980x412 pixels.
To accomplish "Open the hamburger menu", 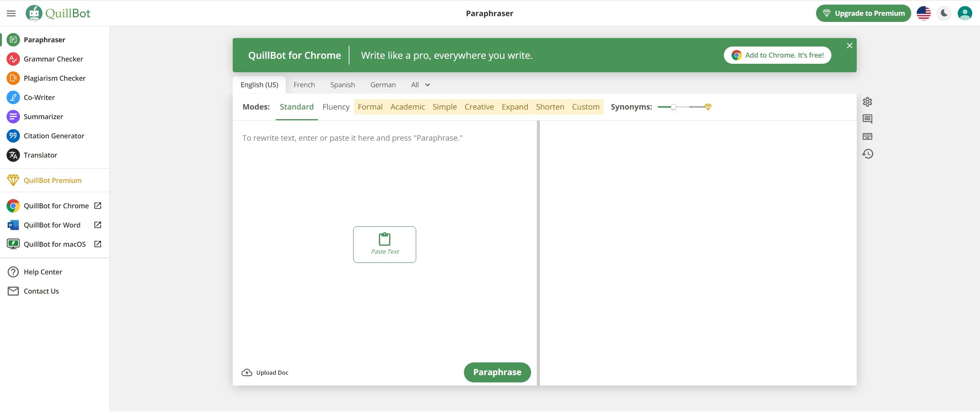I will pyautogui.click(x=11, y=13).
